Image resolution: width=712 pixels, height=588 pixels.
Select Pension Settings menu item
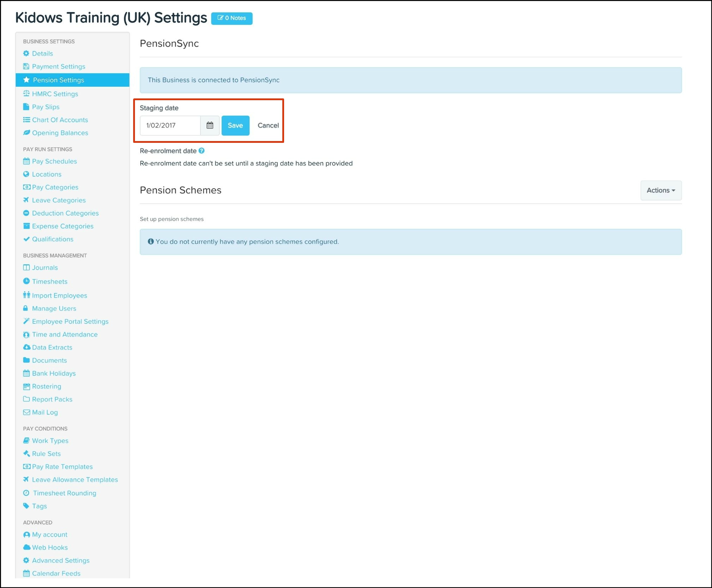(x=58, y=80)
